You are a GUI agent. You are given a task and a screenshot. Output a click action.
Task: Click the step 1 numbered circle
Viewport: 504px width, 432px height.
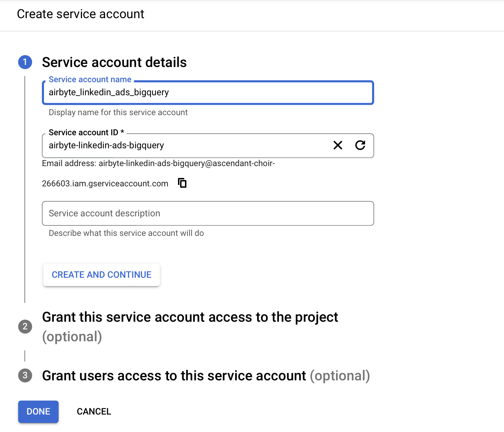pyautogui.click(x=25, y=62)
